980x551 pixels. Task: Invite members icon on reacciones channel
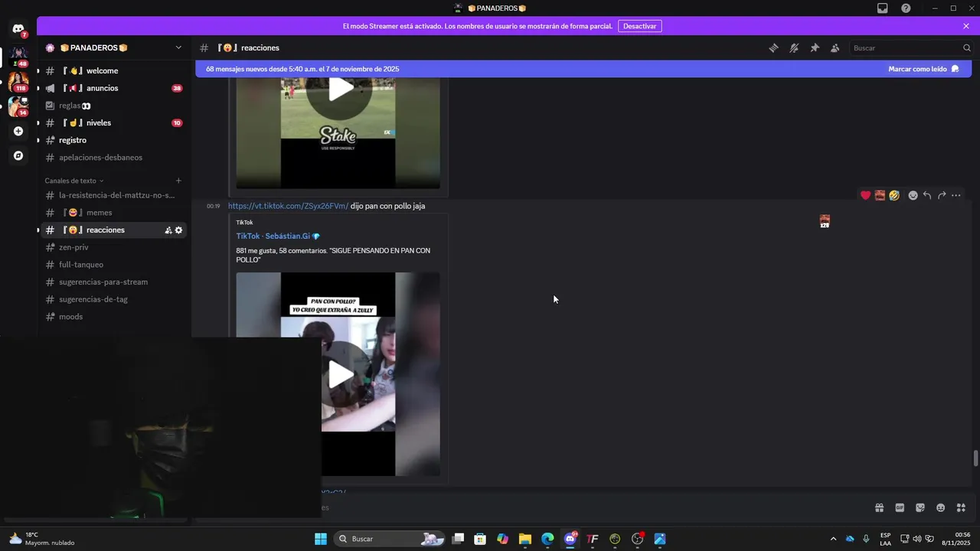pos(168,230)
